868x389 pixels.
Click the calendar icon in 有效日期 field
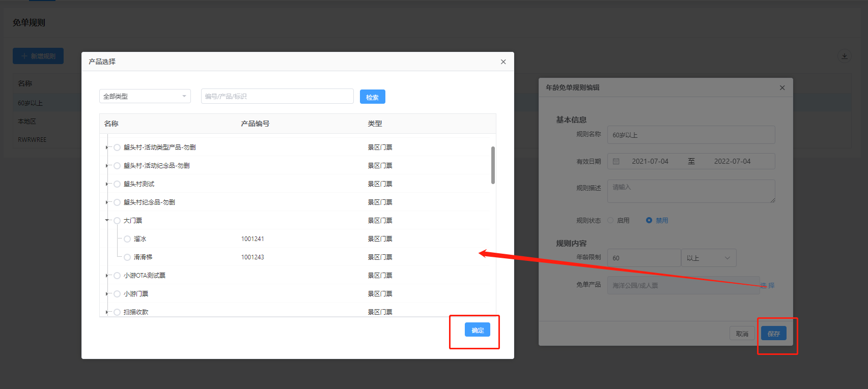(616, 162)
